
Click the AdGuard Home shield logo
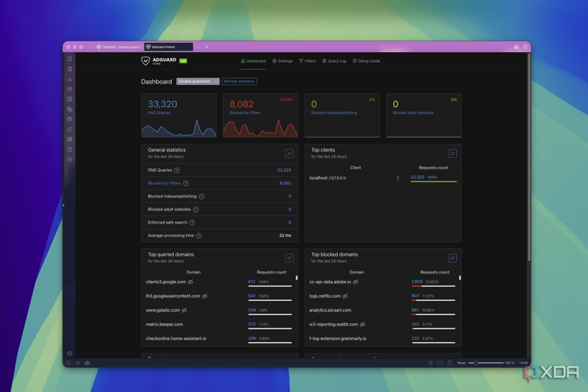click(x=145, y=60)
